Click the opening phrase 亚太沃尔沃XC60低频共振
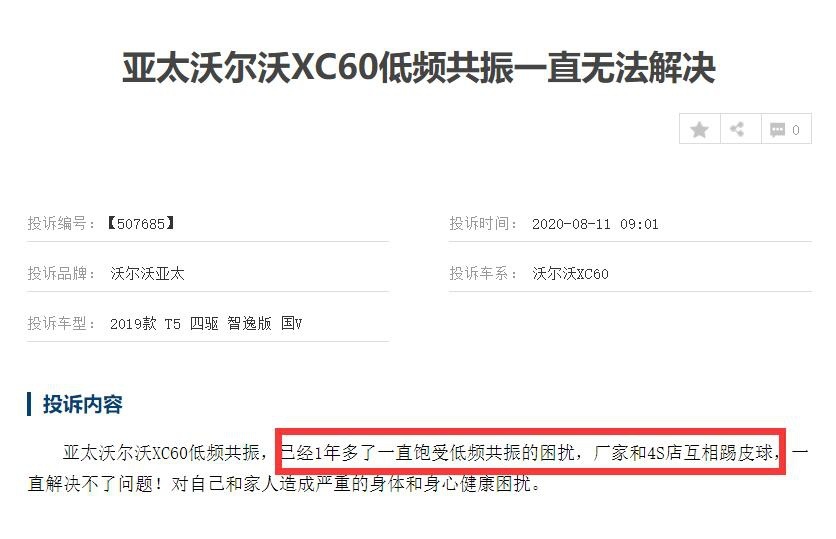The image size is (836, 539). coord(161,453)
